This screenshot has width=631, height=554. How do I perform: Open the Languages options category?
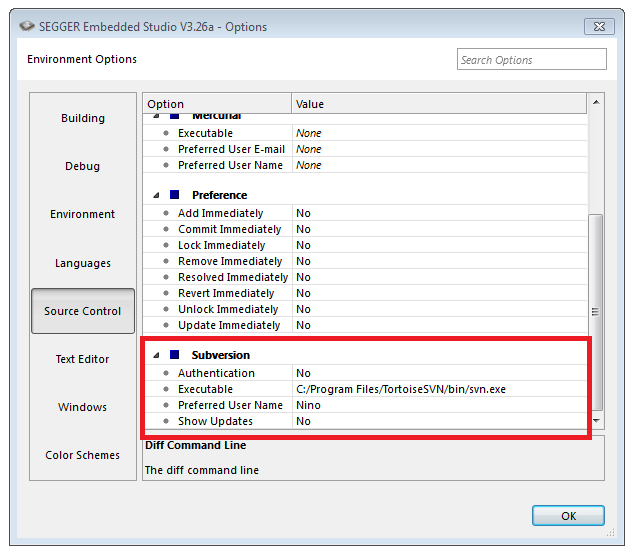[x=83, y=263]
